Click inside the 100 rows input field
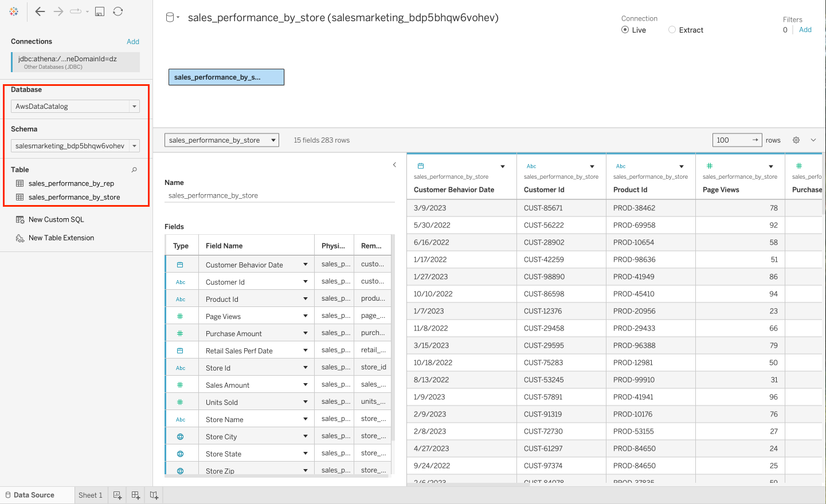The width and height of the screenshot is (826, 504). [x=731, y=140]
